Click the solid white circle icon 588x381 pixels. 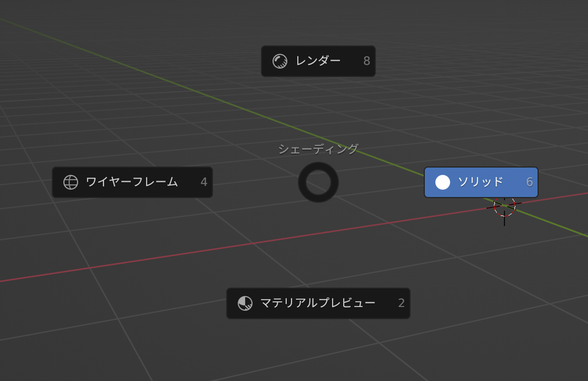tap(442, 182)
